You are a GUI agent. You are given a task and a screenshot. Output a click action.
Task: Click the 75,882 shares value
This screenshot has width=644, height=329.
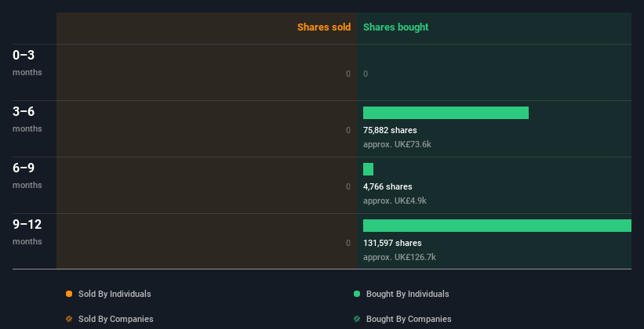coord(390,130)
